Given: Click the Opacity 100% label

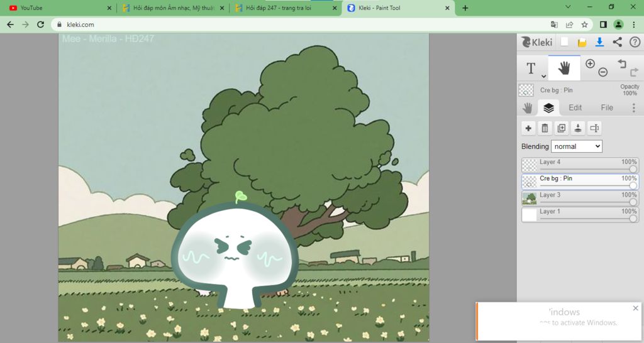Looking at the screenshot, I should coord(630,90).
